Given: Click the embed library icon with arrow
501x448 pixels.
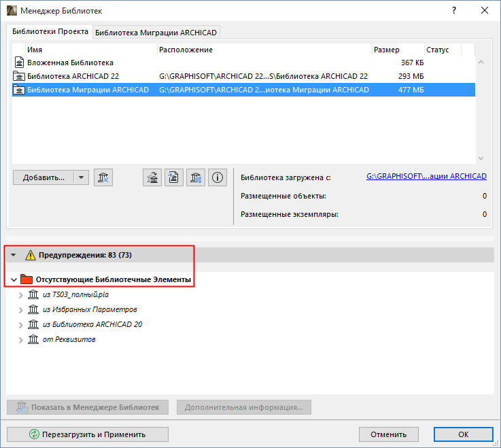Looking at the screenshot, I should point(174,177).
